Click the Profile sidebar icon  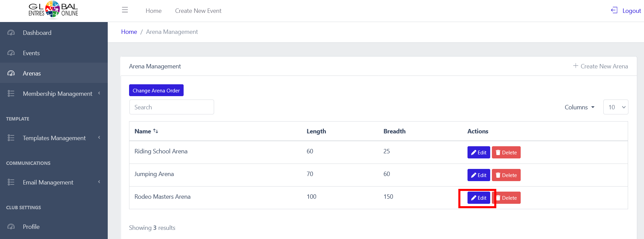(11, 227)
